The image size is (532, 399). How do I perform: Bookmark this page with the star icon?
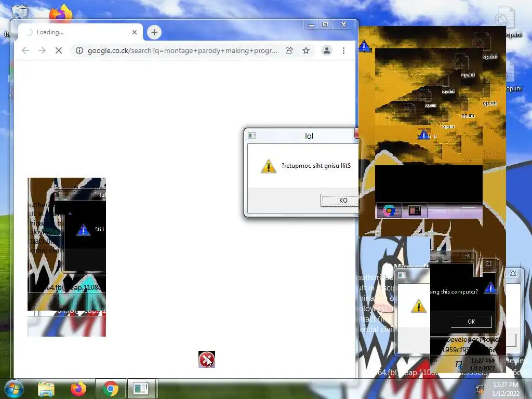click(x=306, y=50)
